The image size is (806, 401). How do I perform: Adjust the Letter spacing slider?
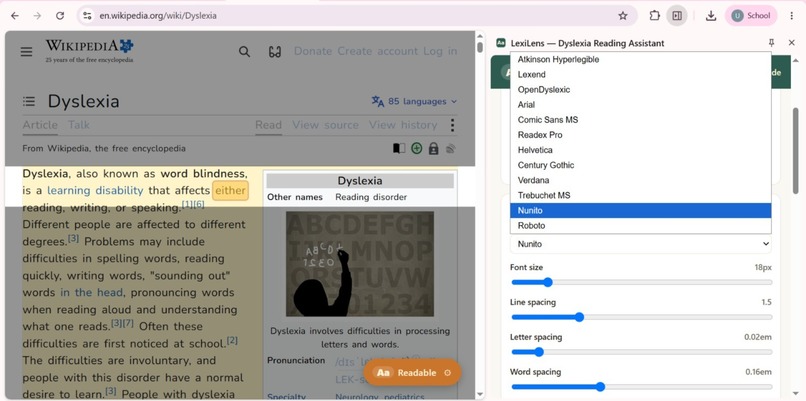click(642, 352)
